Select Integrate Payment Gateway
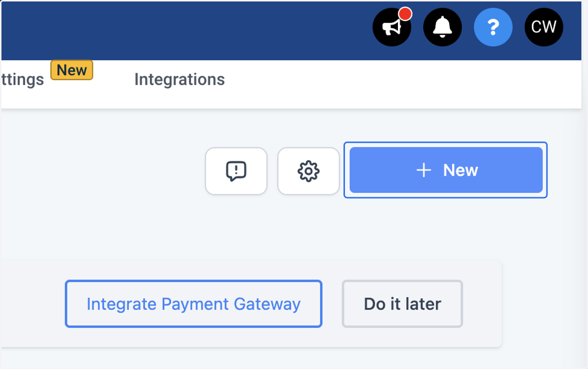588x369 pixels. [x=194, y=304]
